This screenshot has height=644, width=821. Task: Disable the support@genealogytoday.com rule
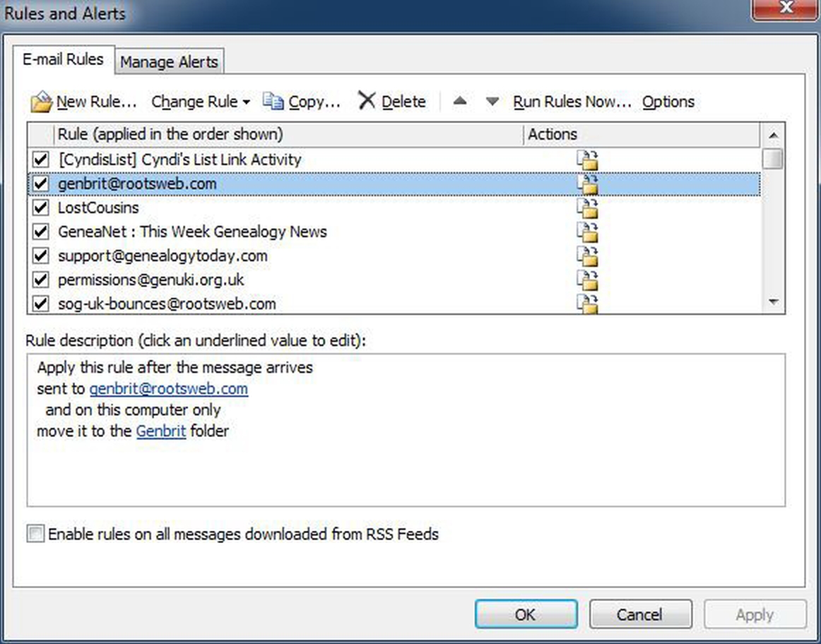point(41,256)
